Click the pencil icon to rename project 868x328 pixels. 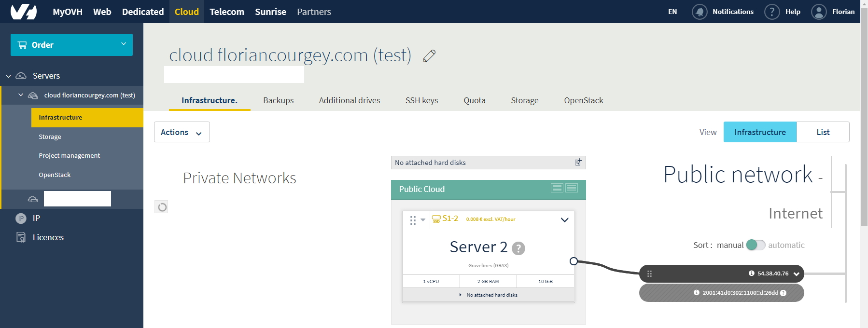click(429, 56)
